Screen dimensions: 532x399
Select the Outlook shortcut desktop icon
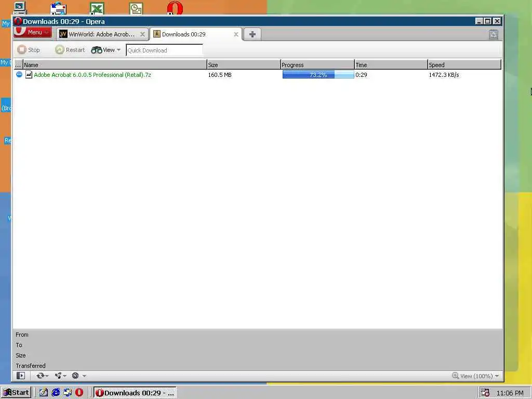coord(136,8)
